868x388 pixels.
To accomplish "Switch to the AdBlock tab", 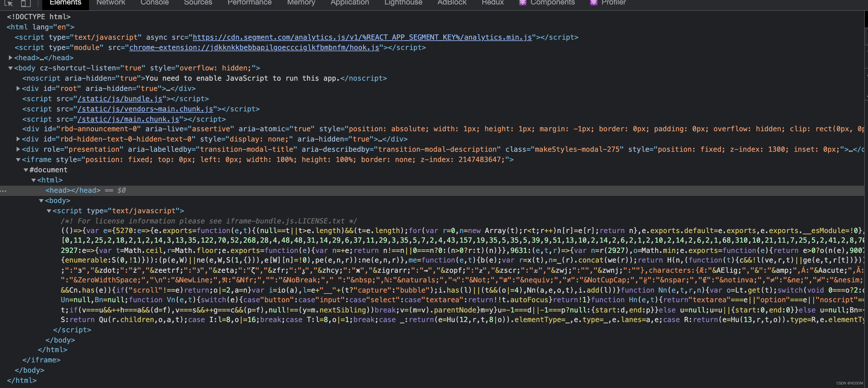I will pos(452,3).
